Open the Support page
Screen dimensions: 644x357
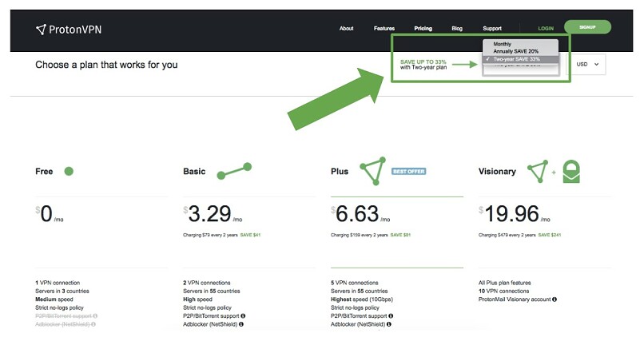click(492, 28)
